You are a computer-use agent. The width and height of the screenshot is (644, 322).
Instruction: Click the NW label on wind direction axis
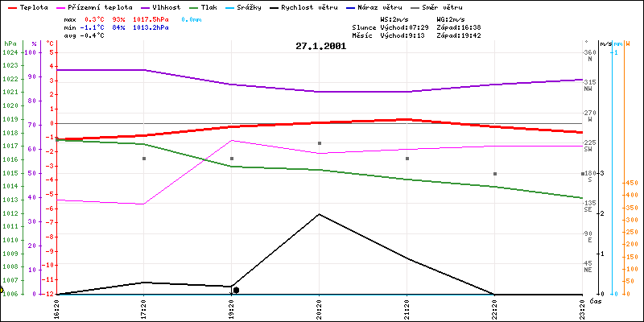pos(588,89)
